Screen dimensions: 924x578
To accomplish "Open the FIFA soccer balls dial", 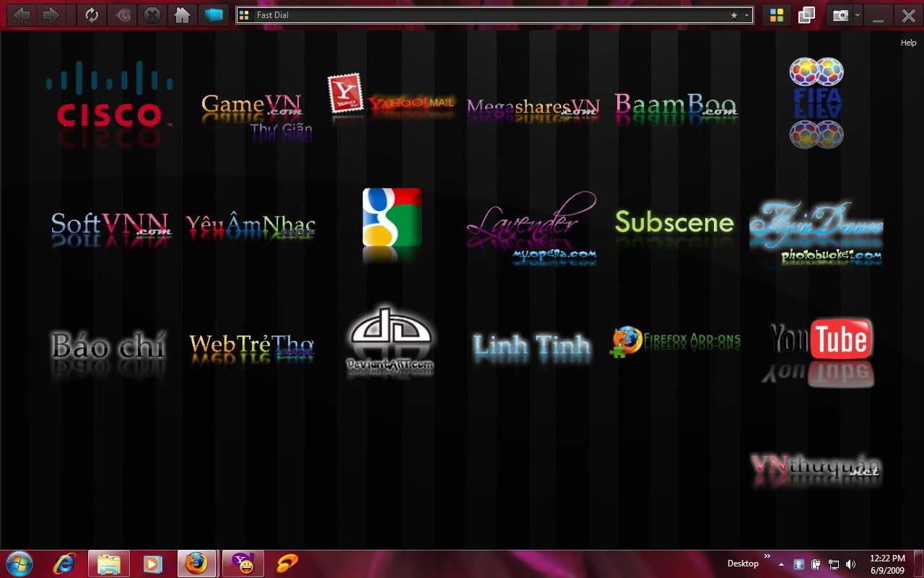I will click(x=816, y=103).
